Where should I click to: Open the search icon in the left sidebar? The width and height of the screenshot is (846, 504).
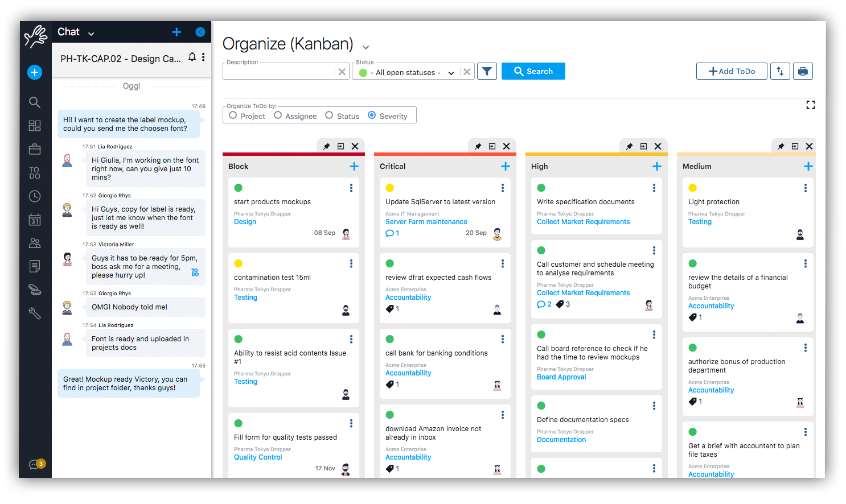pyautogui.click(x=35, y=102)
